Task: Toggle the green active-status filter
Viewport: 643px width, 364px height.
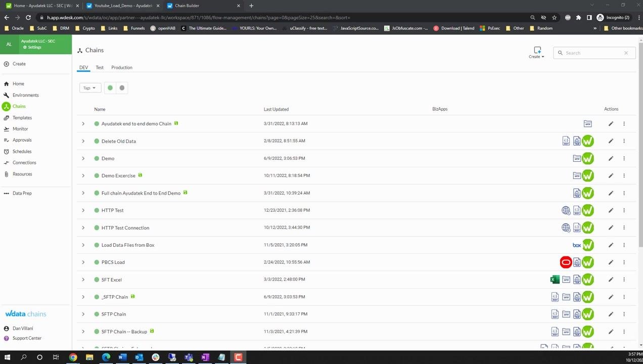Action: 110,88
